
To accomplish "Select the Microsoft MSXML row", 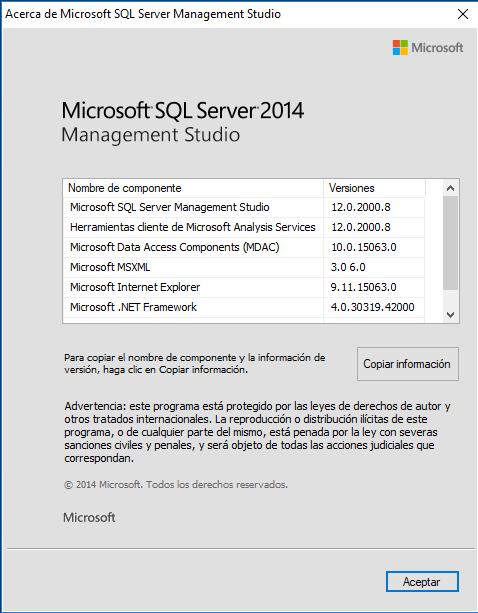I will click(244, 267).
